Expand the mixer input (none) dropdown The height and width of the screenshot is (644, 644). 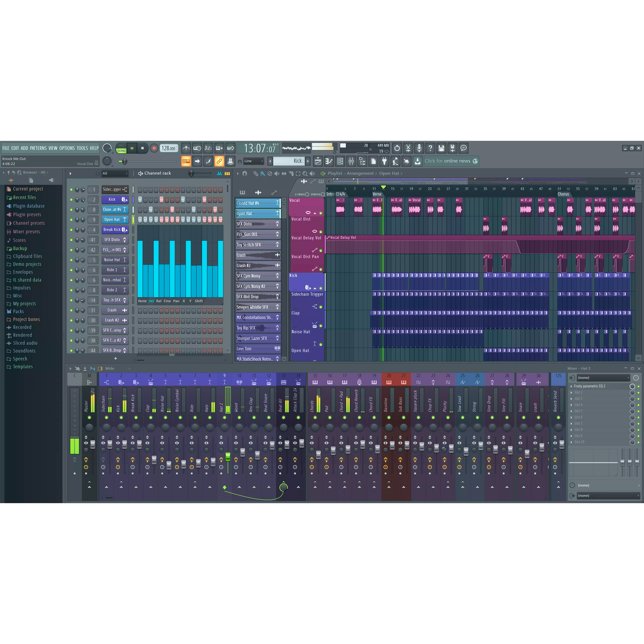click(603, 378)
